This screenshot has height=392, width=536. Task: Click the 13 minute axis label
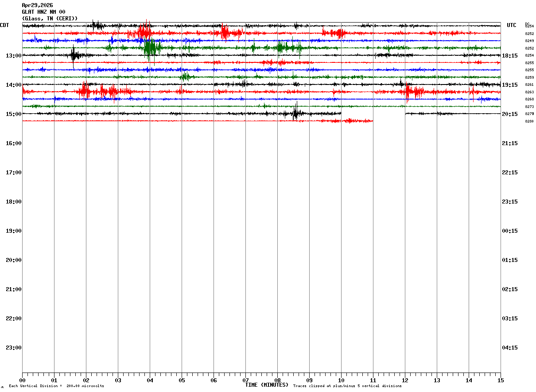(x=437, y=380)
